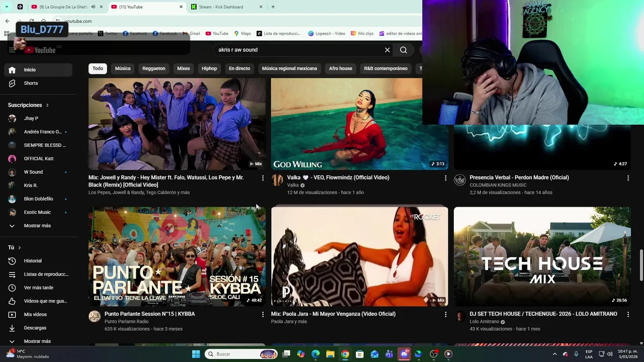Viewport: 644px width, 362px height.
Task: Click the Windows taskbar Buscar search field
Action: 242,354
